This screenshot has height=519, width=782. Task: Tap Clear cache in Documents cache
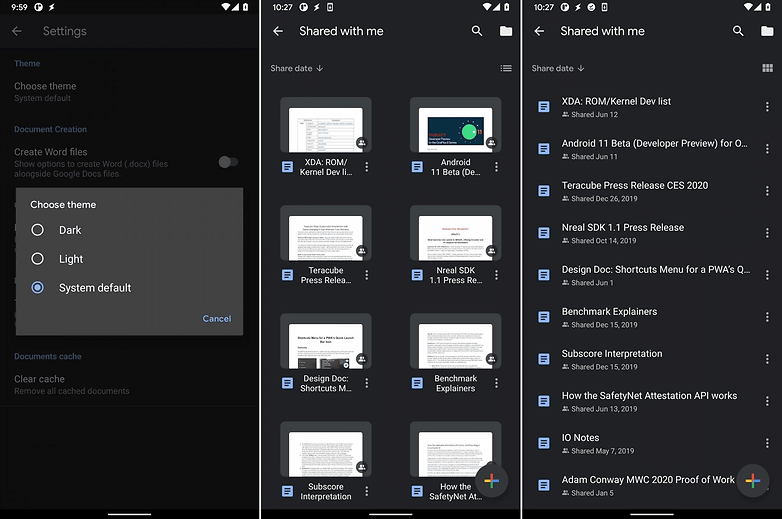[x=130, y=384]
